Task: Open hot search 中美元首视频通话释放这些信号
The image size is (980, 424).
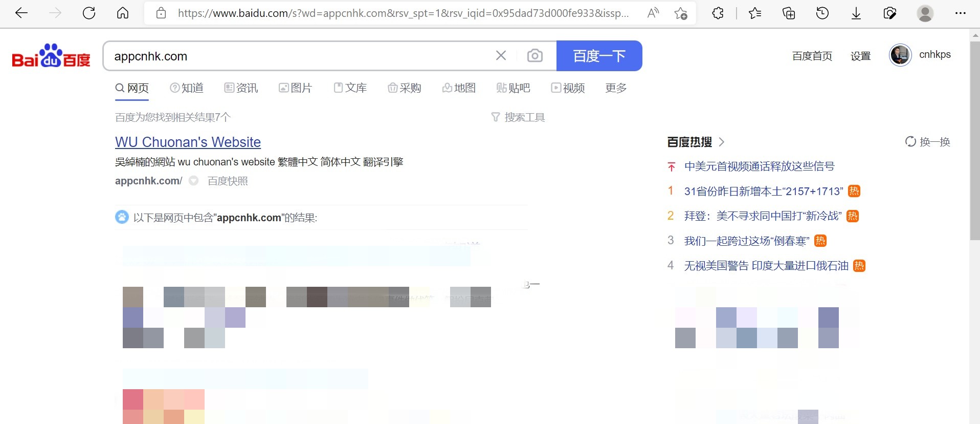Action: [x=759, y=166]
